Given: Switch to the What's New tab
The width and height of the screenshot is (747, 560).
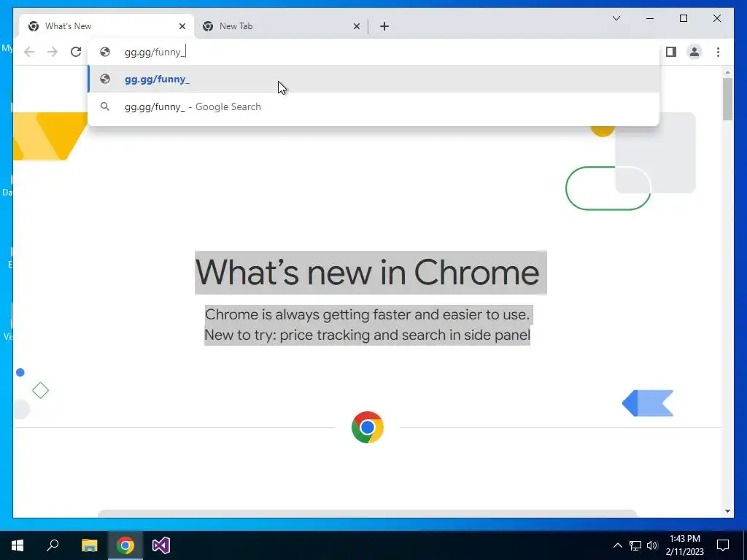Looking at the screenshot, I should click(107, 26).
